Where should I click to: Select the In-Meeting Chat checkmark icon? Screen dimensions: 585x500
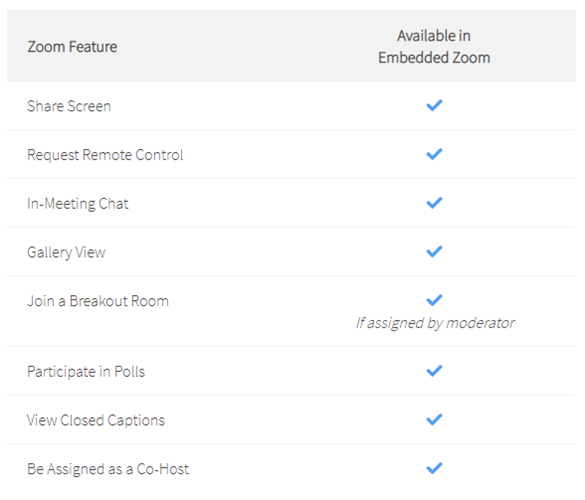[434, 203]
